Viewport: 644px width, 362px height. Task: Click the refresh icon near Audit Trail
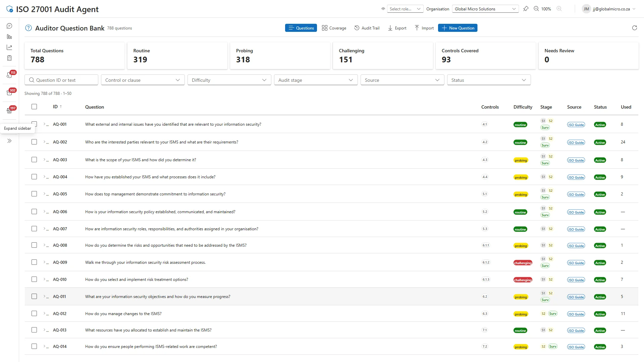coord(634,28)
